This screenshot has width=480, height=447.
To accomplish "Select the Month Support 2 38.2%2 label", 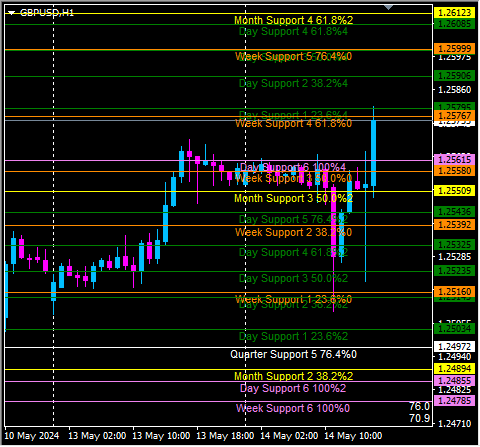I will pyautogui.click(x=293, y=376).
